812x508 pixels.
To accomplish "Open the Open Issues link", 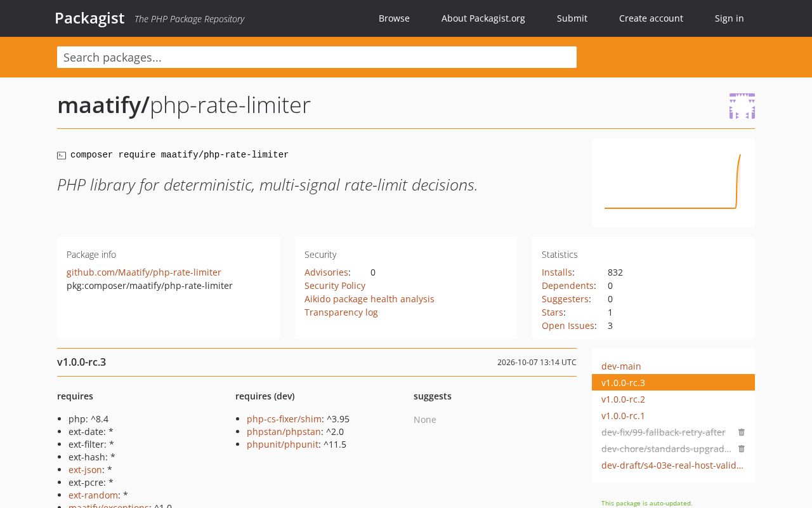I will click(568, 326).
